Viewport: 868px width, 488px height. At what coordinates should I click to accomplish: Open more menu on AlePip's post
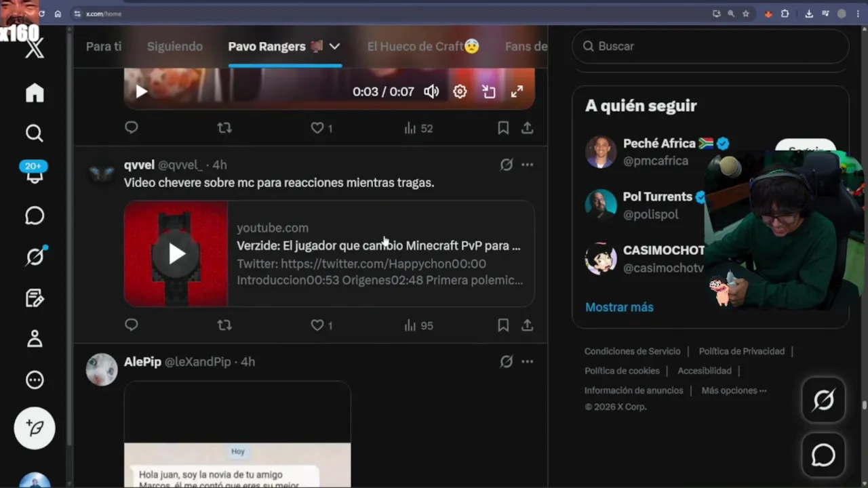[527, 362]
